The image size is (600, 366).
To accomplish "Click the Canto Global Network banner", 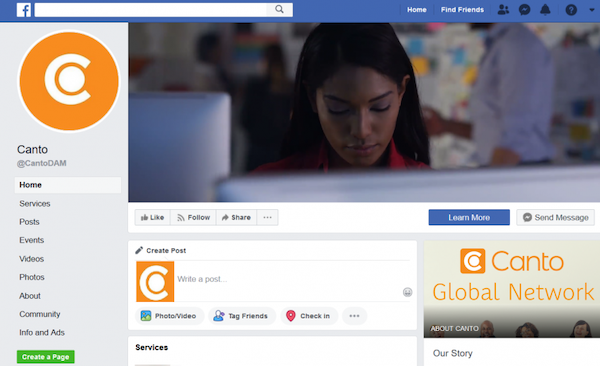I will (512, 289).
